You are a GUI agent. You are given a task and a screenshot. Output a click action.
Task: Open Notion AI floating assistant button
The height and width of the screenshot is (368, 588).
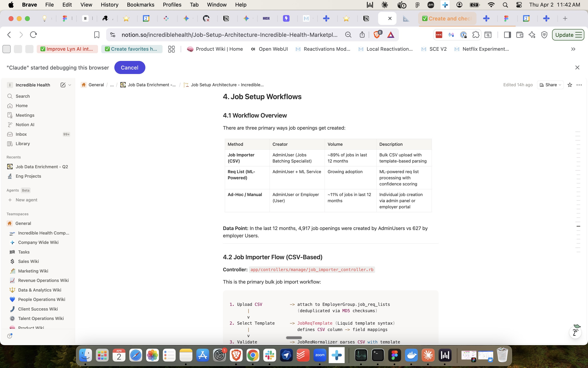(x=575, y=332)
